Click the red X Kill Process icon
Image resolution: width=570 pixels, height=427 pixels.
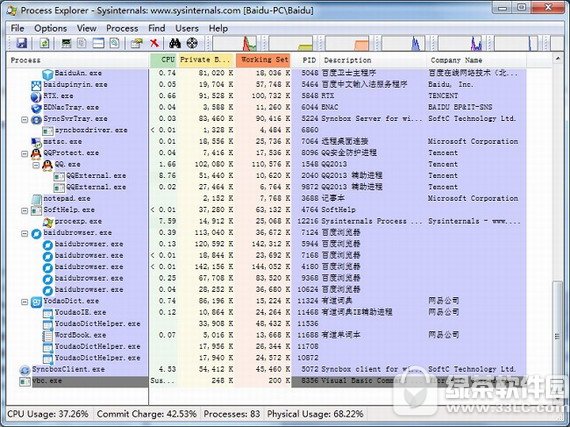pyautogui.click(x=154, y=43)
